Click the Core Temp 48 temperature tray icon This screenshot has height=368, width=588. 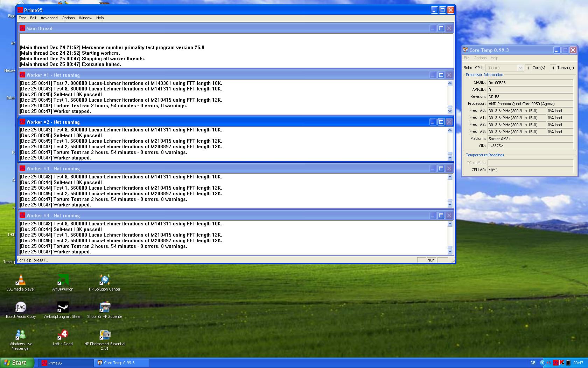(x=548, y=363)
